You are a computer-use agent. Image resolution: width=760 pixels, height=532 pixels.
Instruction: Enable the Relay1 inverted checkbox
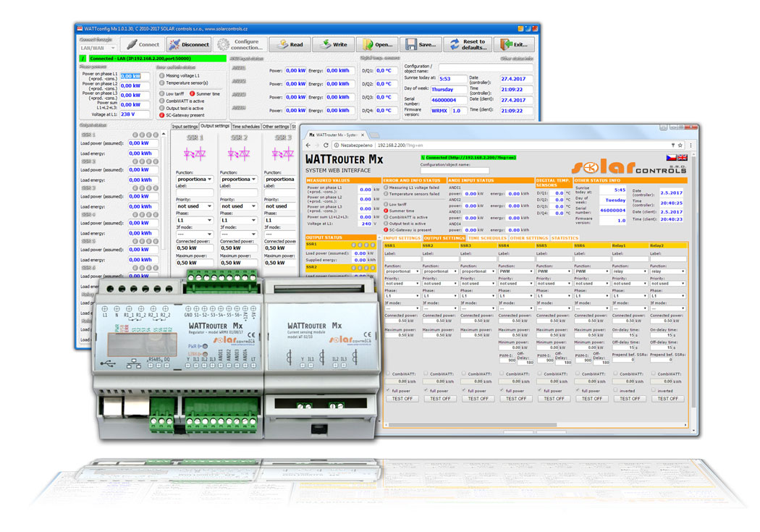point(615,390)
